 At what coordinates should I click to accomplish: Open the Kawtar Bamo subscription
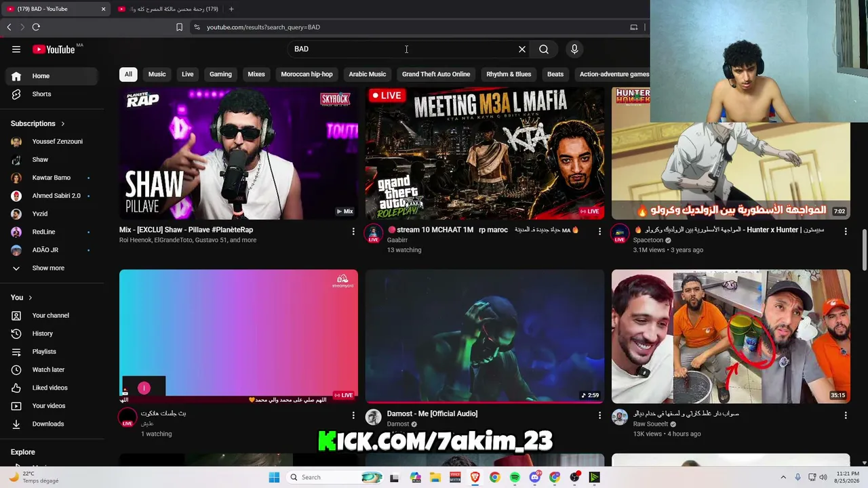pyautogui.click(x=52, y=178)
